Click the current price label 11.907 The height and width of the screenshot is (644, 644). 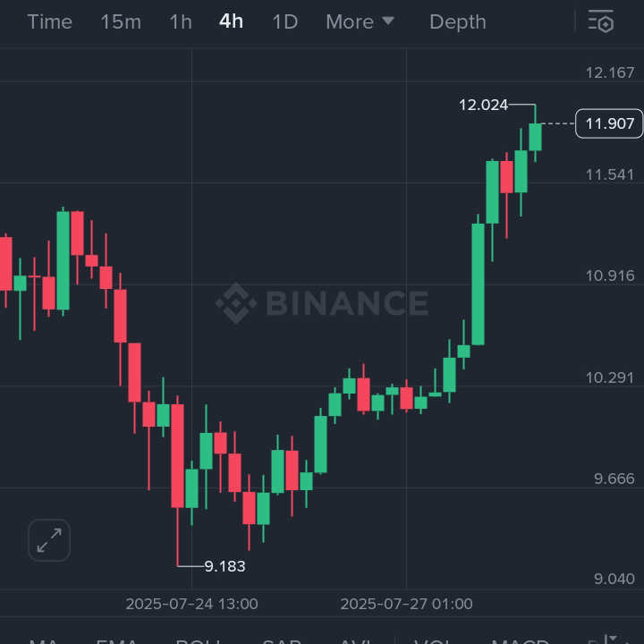609,123
